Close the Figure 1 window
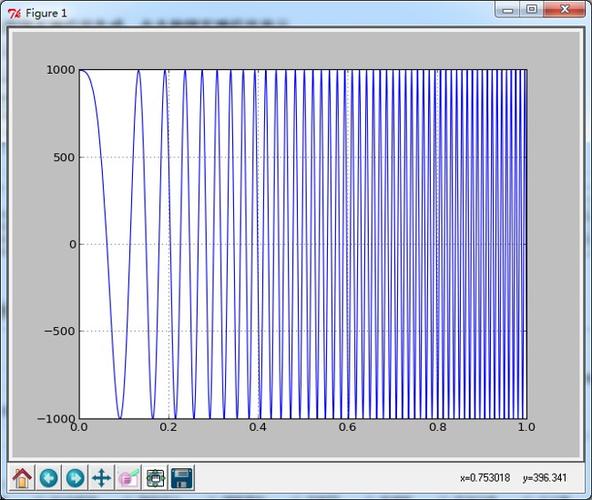592x500 pixels. pyautogui.click(x=565, y=9)
